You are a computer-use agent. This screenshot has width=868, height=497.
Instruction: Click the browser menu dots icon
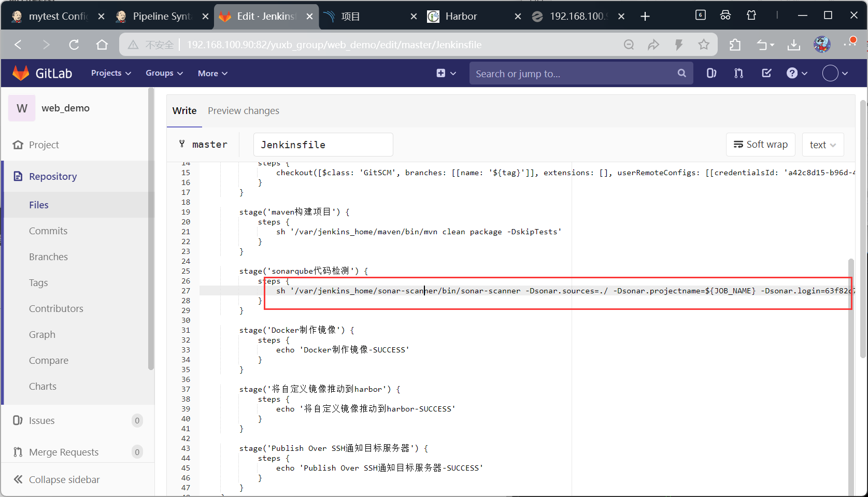(850, 44)
